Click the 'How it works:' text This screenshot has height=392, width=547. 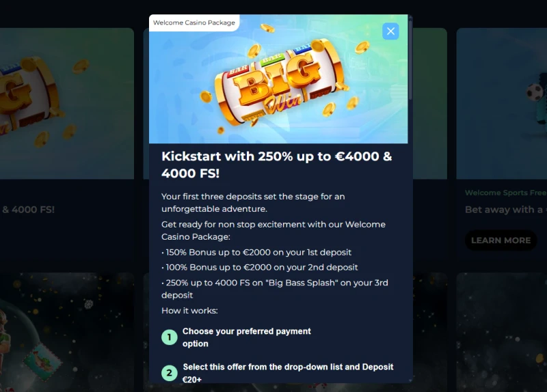189,311
